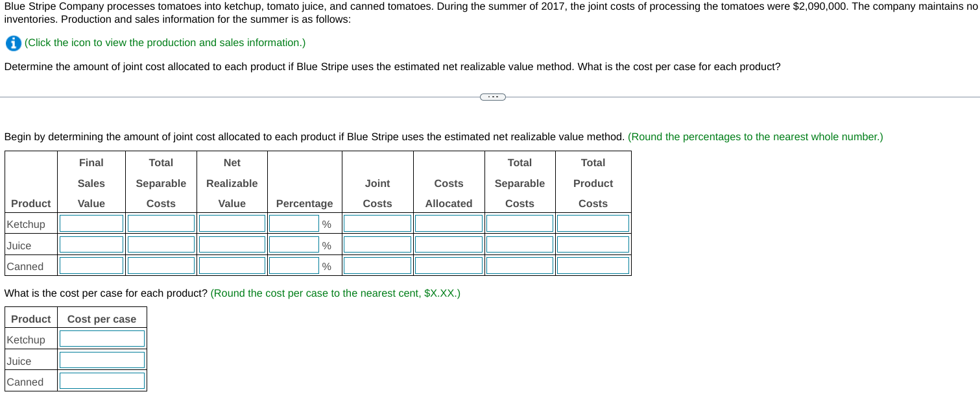
Task: Click the Ketchup Net Realizable Value field
Action: coord(232,223)
